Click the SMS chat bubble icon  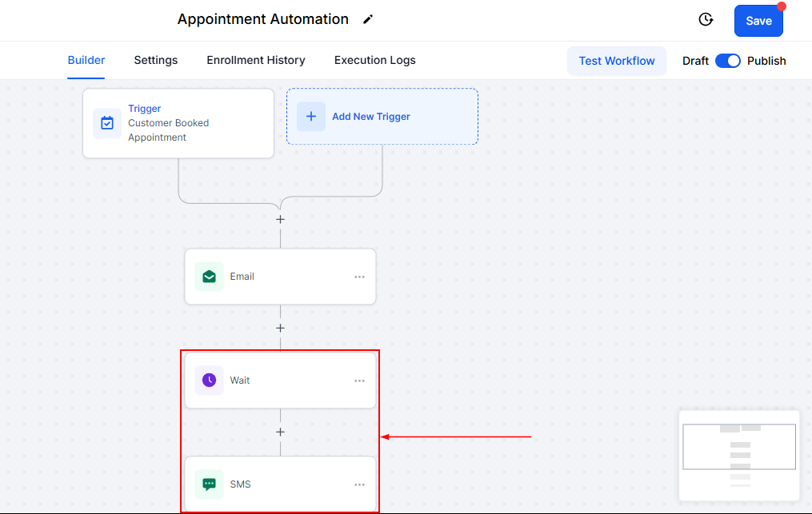click(209, 484)
